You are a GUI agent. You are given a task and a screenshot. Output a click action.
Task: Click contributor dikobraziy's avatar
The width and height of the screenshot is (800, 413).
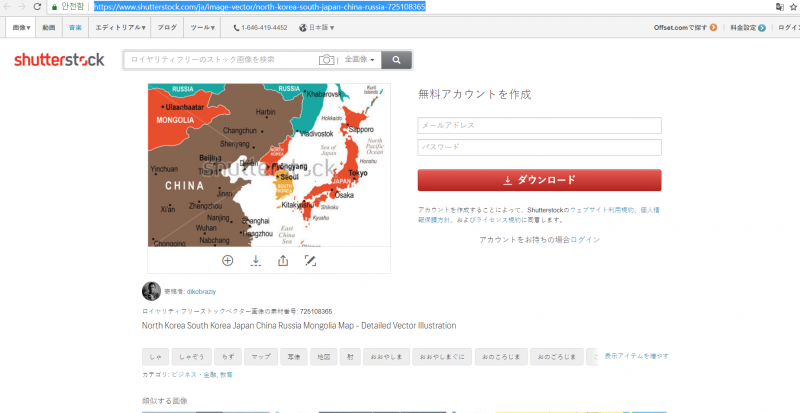tap(151, 291)
